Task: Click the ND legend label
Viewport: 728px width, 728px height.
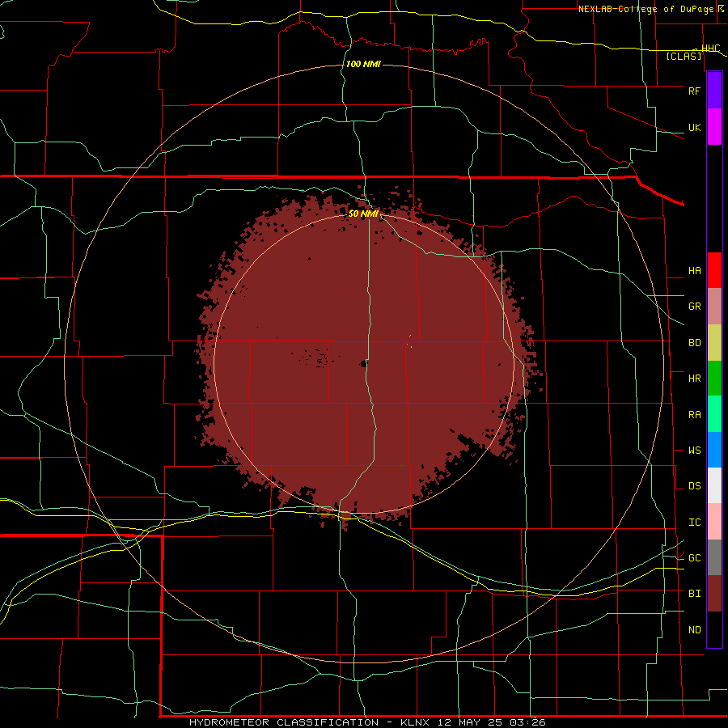Action: tap(694, 630)
